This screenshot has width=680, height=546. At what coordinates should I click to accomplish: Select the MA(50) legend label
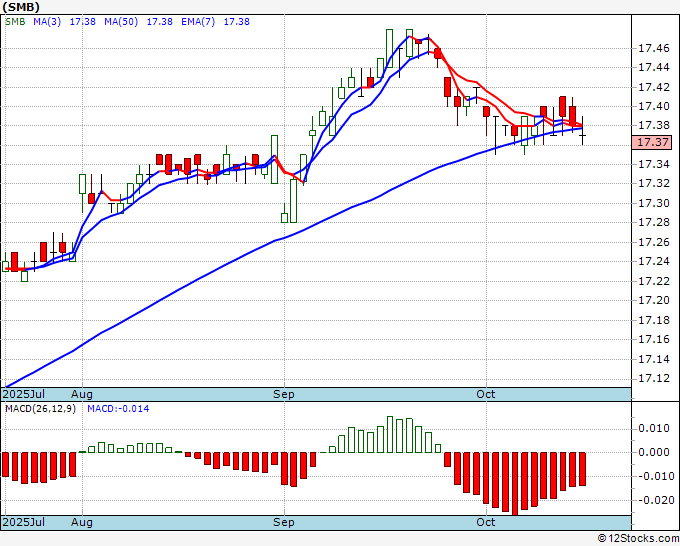coord(121,22)
